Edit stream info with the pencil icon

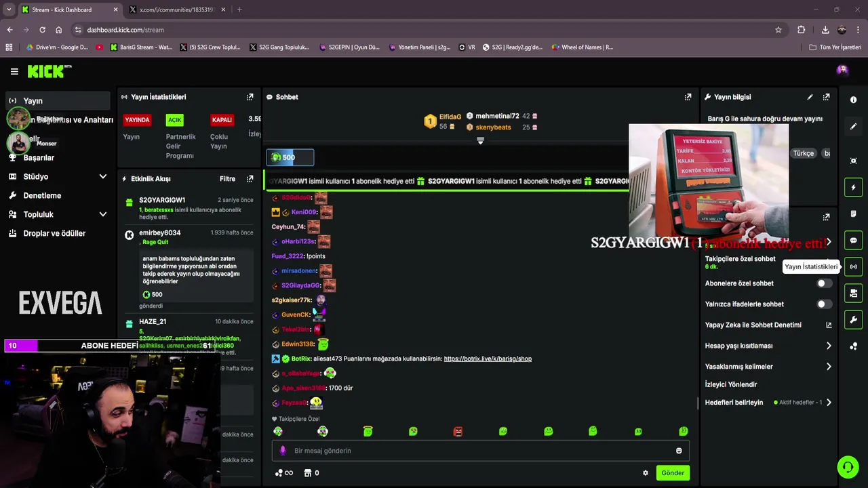[810, 97]
